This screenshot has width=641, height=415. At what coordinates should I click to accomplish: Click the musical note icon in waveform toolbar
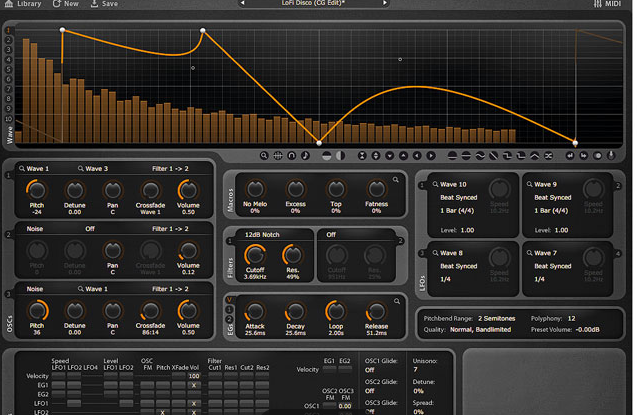pos(305,155)
